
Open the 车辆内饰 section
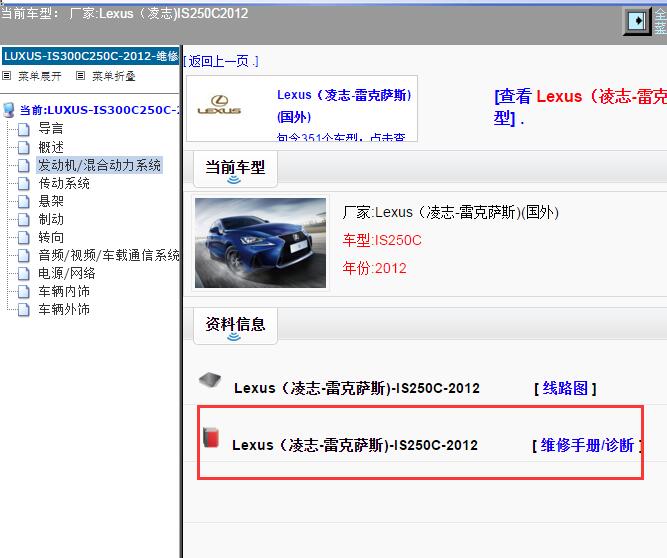click(x=64, y=291)
